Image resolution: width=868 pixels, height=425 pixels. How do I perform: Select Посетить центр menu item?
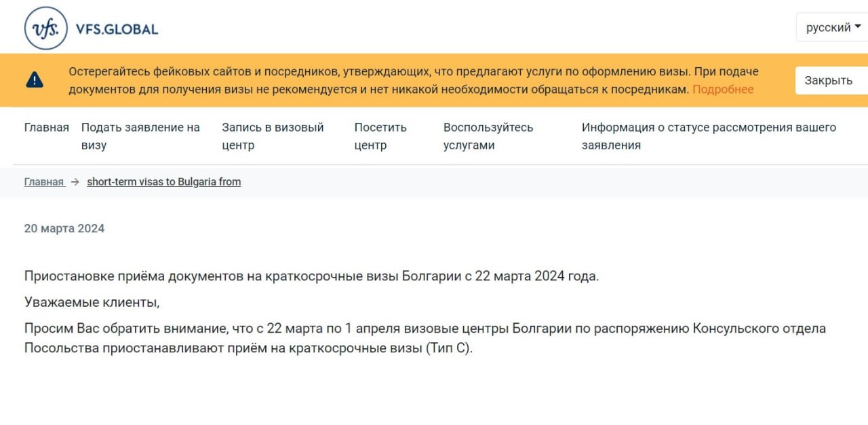[x=380, y=136]
